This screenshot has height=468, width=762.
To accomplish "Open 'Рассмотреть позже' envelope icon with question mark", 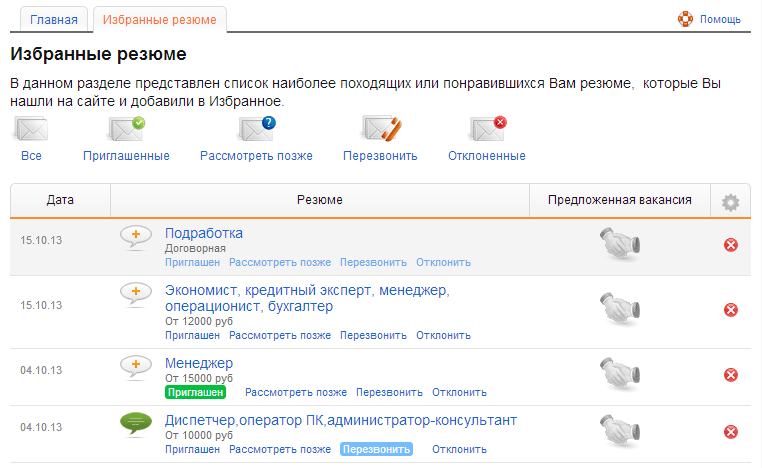I will [x=256, y=129].
